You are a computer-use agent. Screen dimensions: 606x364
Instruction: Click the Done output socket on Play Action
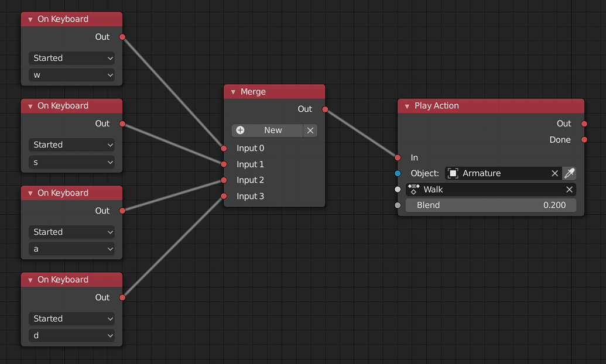(584, 140)
